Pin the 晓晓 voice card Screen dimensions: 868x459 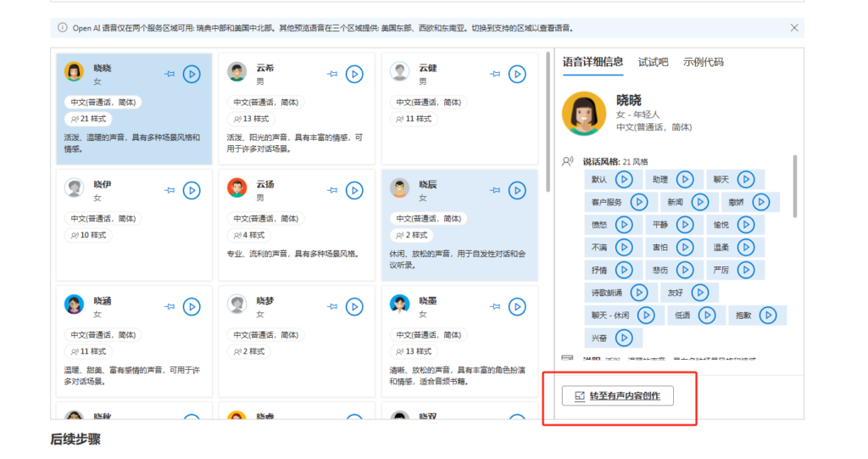170,74
